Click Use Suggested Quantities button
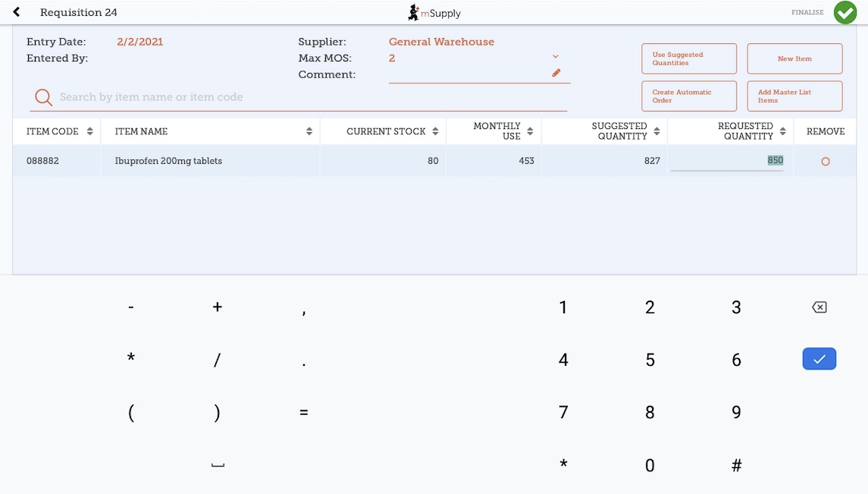Screen dimensions: 868x494 coord(688,58)
